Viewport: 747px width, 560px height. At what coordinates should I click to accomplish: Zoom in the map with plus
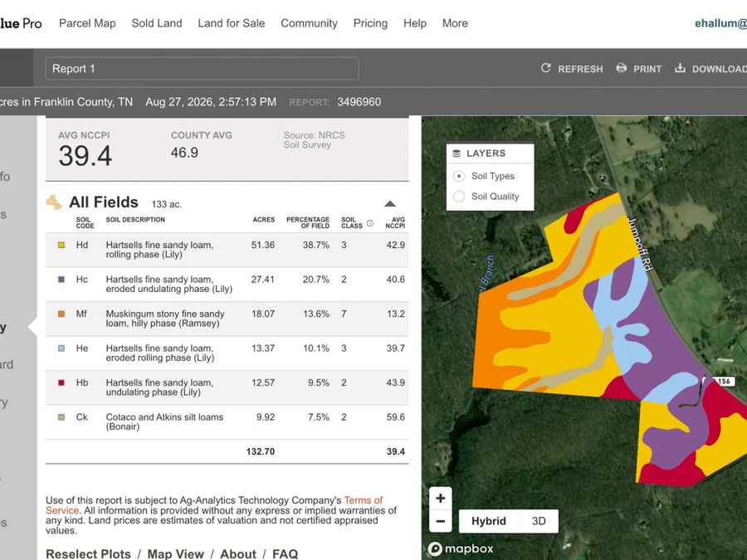(x=440, y=498)
